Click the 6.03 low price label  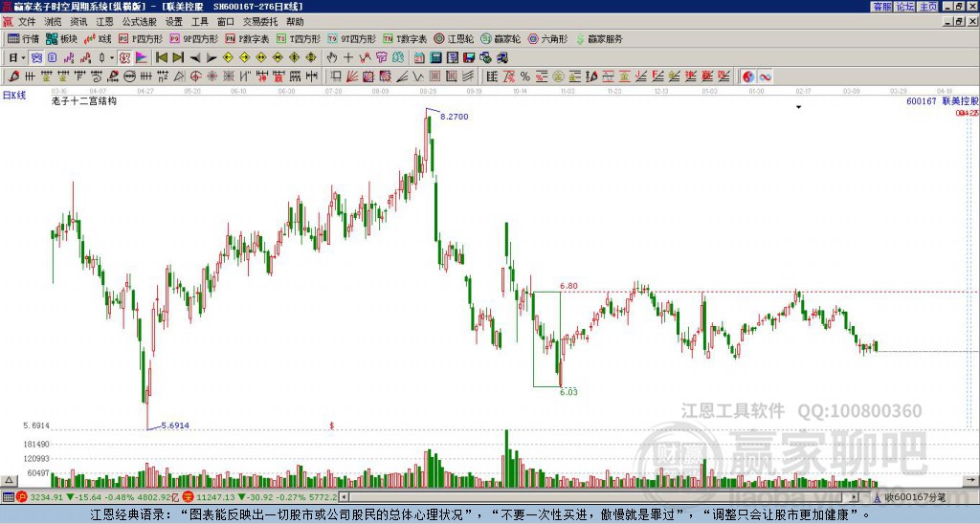point(568,392)
